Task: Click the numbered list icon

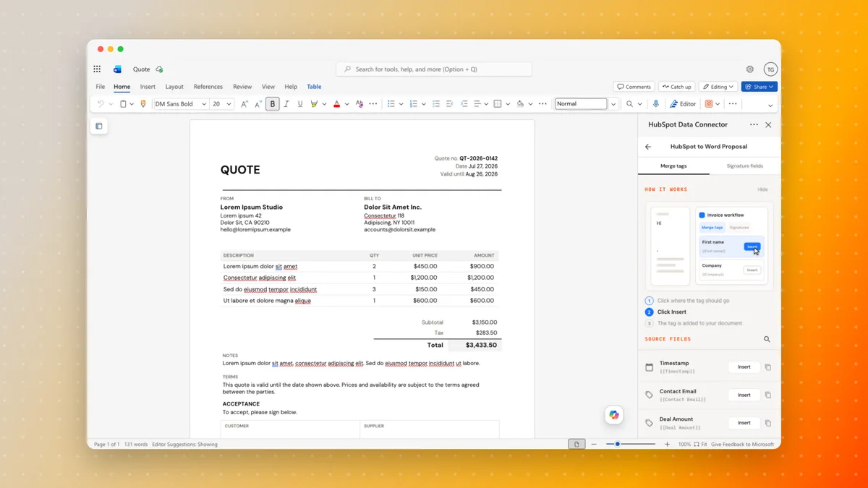Action: [x=414, y=104]
